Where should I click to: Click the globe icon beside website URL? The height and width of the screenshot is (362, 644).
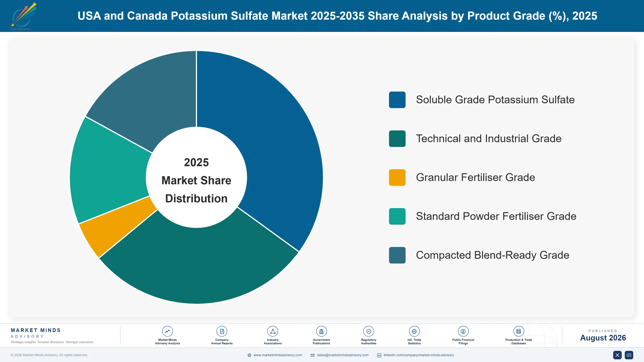pyautogui.click(x=249, y=355)
